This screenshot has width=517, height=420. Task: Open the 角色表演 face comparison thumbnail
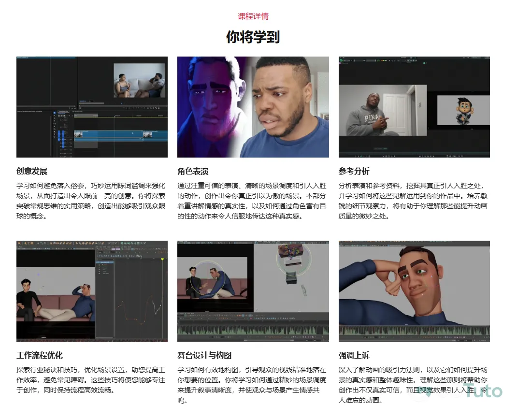[253, 107]
